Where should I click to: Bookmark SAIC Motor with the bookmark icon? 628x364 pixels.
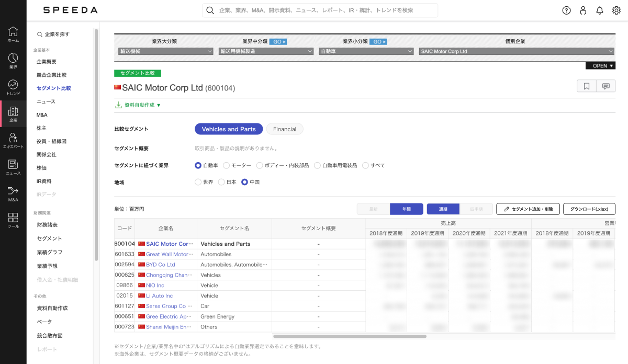pyautogui.click(x=586, y=86)
